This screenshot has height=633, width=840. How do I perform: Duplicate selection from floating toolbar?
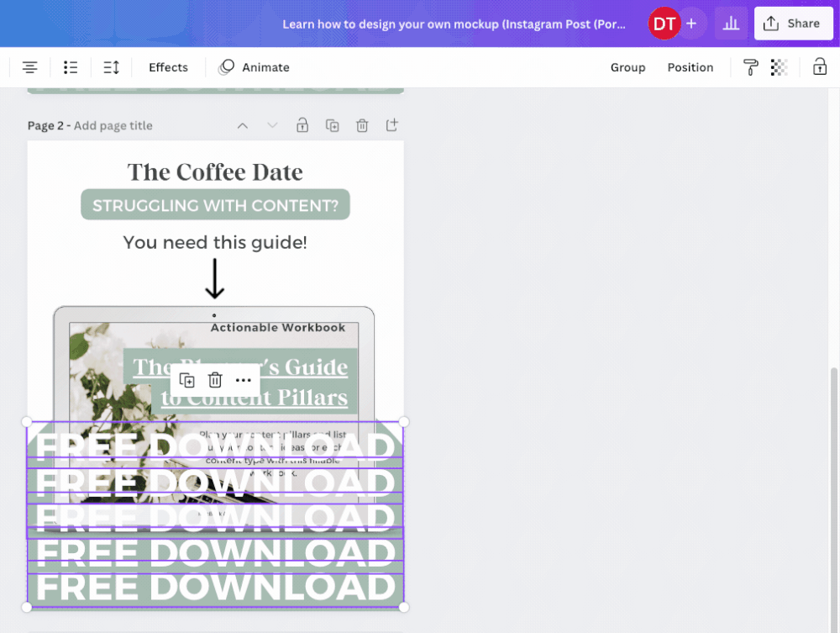(187, 381)
